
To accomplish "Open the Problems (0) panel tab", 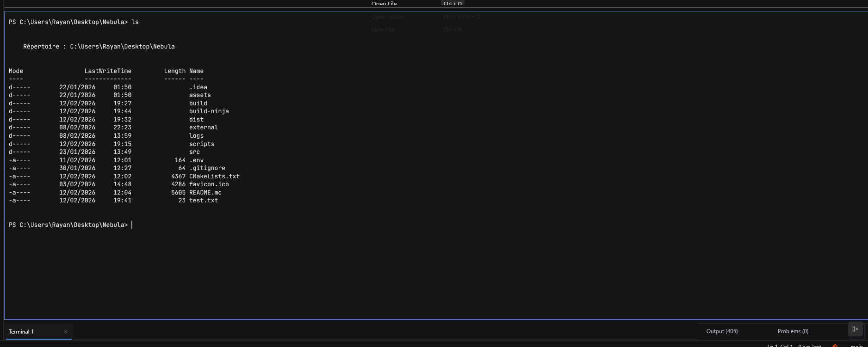I will pos(793,331).
